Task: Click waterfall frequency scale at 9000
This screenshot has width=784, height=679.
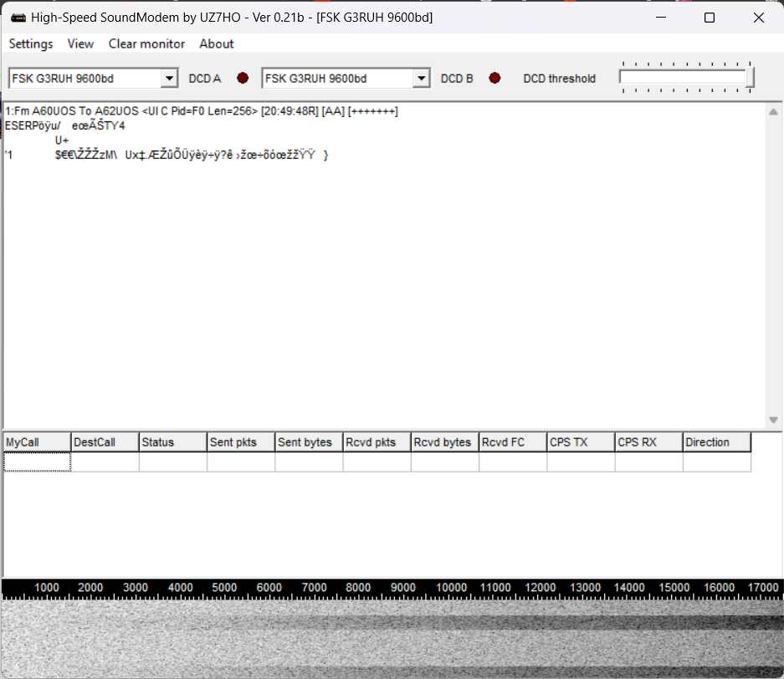Action: [x=403, y=588]
